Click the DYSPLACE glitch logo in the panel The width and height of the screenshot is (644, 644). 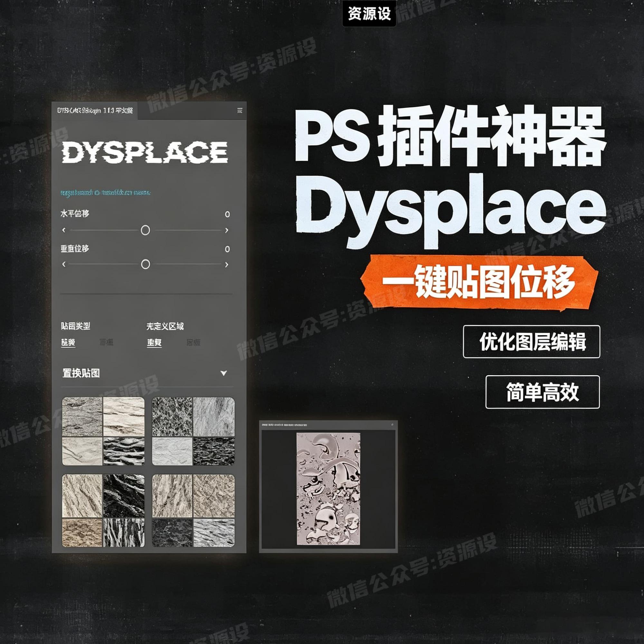click(145, 153)
